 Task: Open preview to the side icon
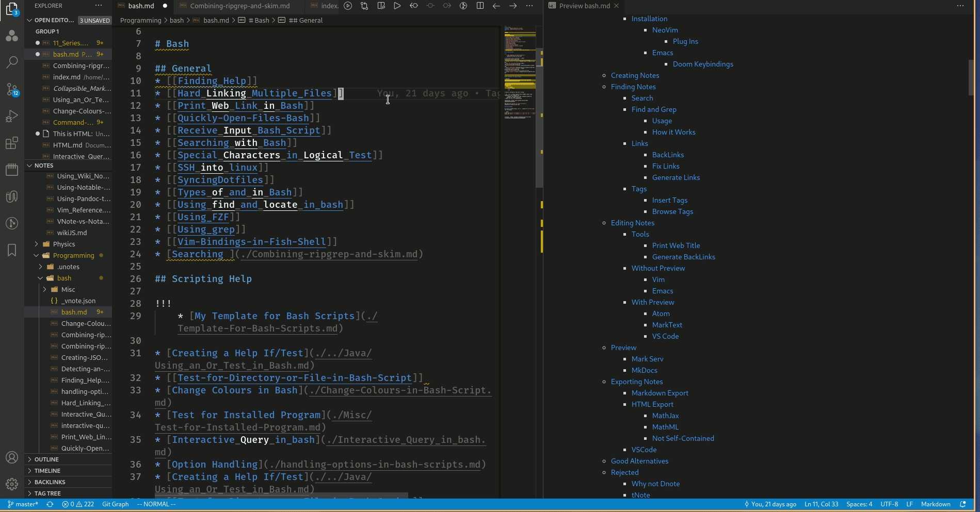[381, 6]
